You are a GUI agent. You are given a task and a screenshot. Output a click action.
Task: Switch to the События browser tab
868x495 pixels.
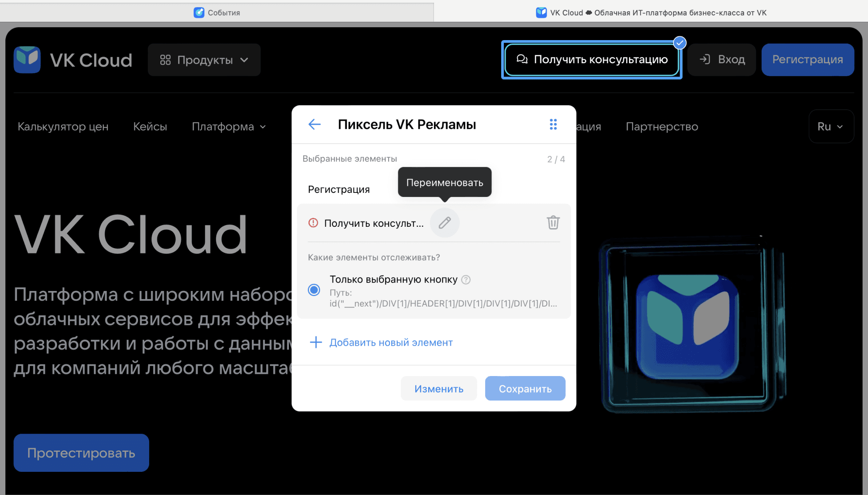[x=217, y=12]
